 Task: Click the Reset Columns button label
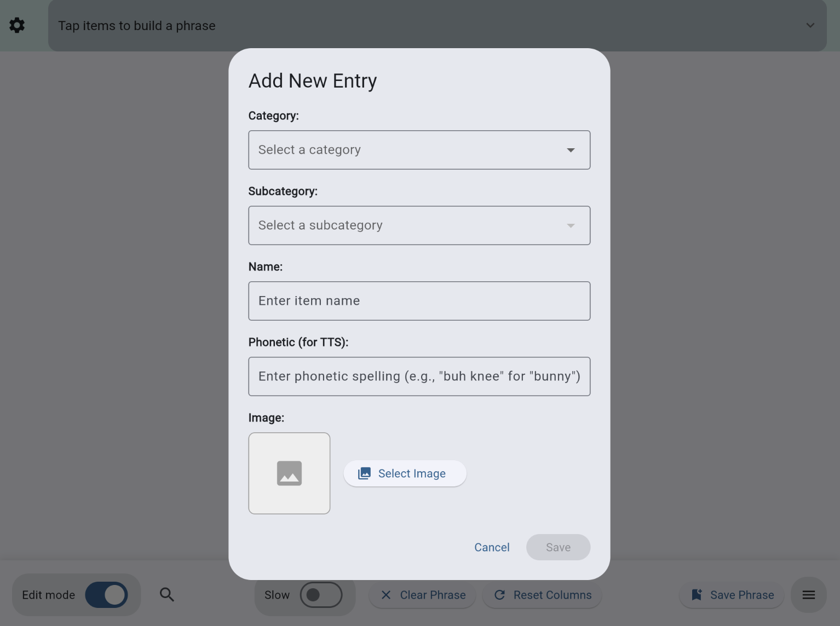(552, 595)
